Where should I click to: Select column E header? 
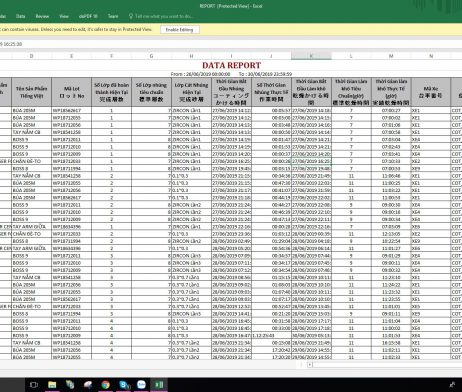(x=71, y=56)
